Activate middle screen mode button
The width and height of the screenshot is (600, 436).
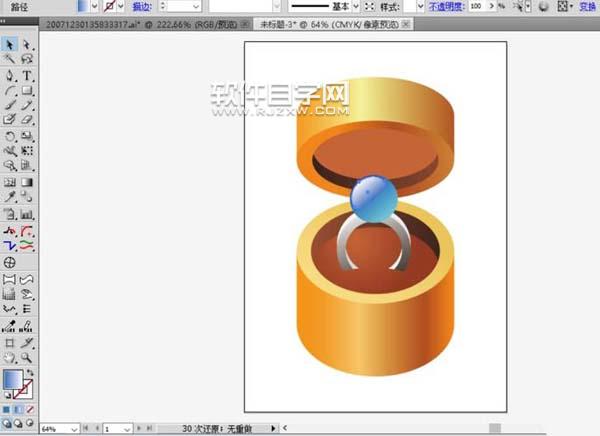click(x=18, y=423)
